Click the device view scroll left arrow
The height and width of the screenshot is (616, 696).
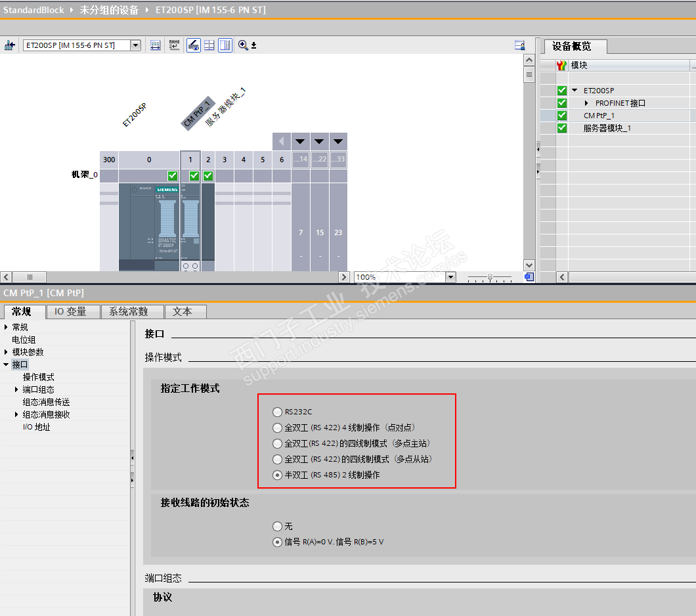point(6,277)
